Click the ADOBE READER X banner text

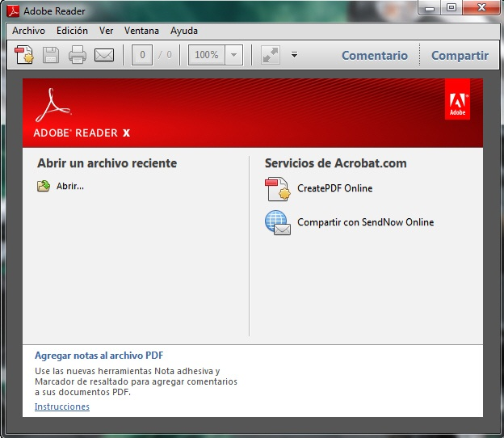(82, 133)
